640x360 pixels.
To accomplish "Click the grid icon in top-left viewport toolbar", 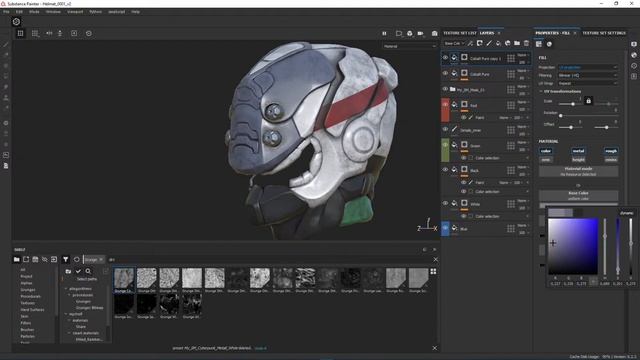I will click(20, 33).
